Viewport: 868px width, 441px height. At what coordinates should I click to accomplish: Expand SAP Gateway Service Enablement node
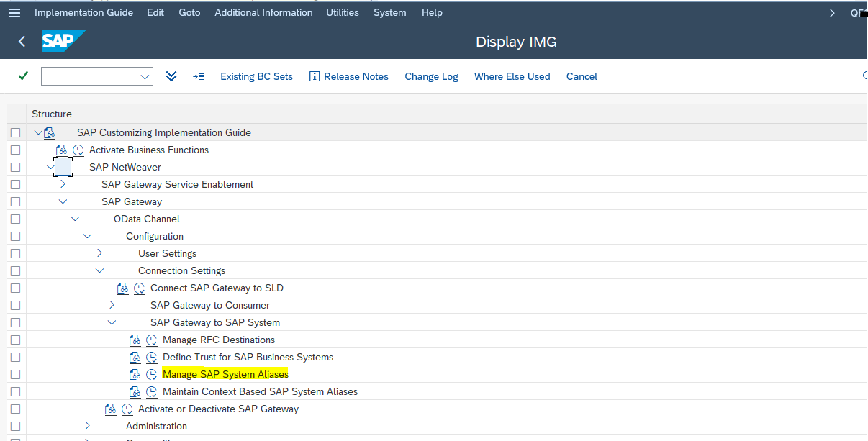coord(63,184)
